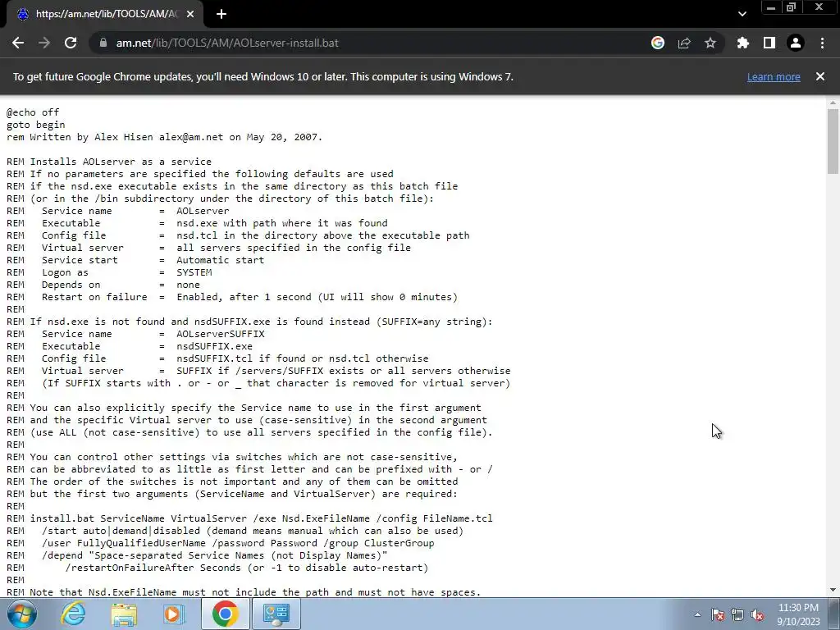Image resolution: width=840 pixels, height=630 pixels.
Task: Open the Learn more link
Action: pyautogui.click(x=774, y=76)
